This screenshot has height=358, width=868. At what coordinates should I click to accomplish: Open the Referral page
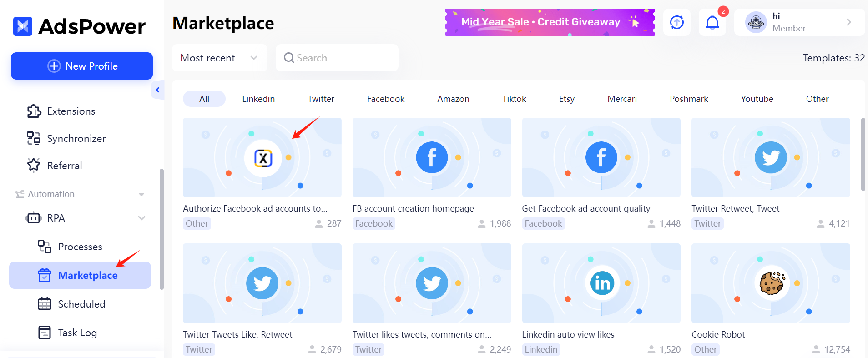pos(64,165)
